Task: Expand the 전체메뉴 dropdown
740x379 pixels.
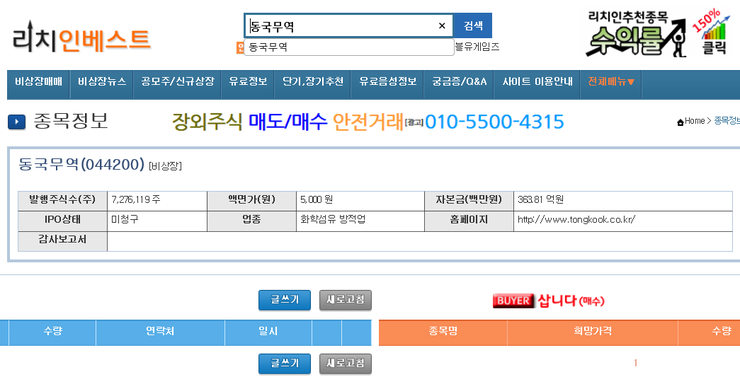Action: pyautogui.click(x=611, y=82)
